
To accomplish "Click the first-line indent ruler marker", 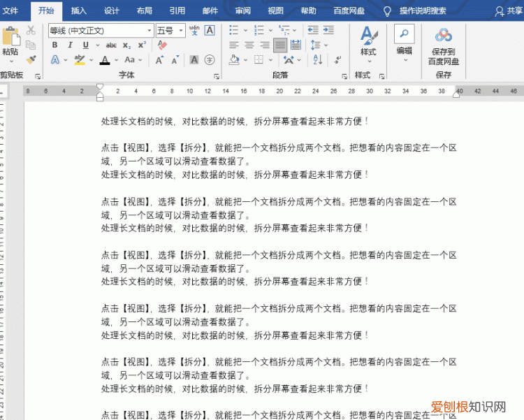I will tap(100, 87).
